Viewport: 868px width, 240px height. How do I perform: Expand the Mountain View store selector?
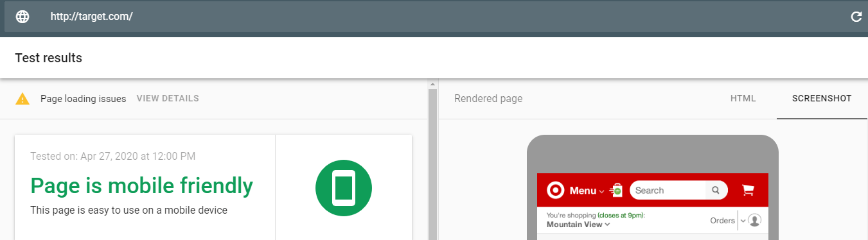[x=578, y=225]
